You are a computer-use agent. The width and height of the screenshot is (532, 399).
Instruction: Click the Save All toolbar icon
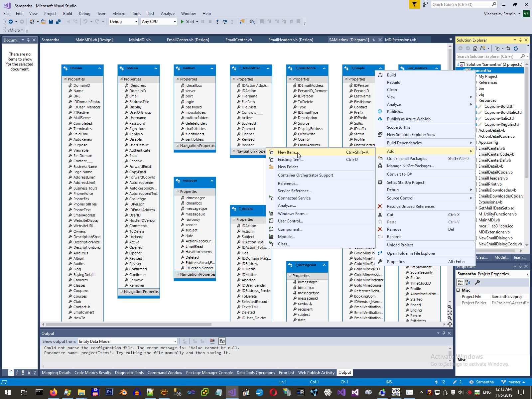[58, 22]
